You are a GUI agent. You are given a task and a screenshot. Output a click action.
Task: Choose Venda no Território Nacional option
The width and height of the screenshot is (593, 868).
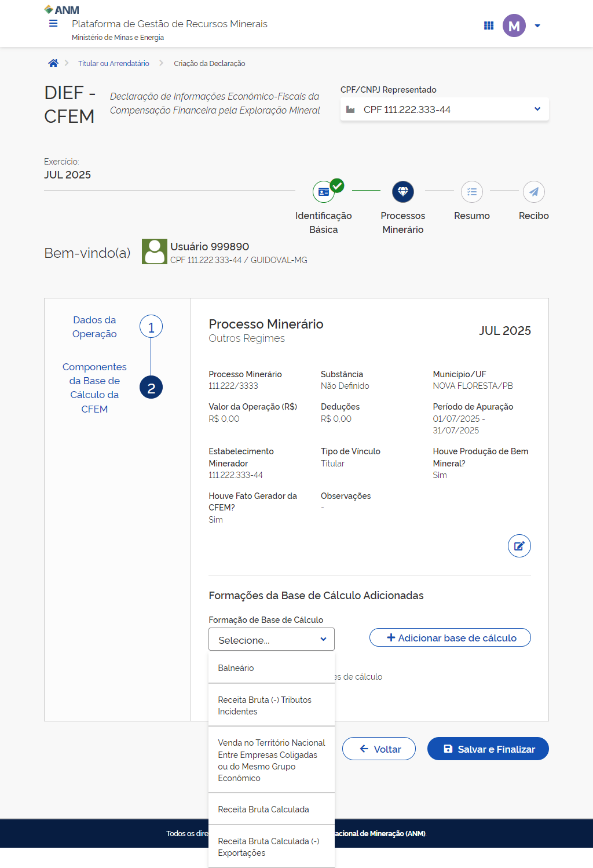[x=271, y=760]
